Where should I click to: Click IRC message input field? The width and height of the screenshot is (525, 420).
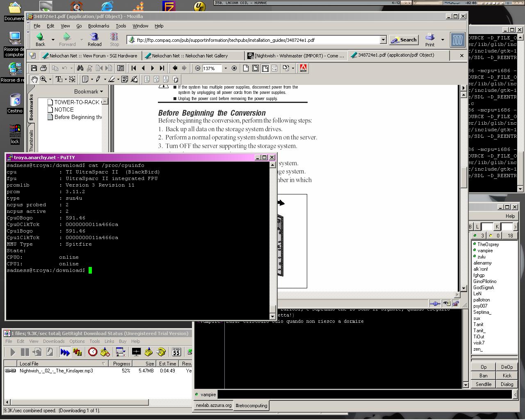(x=365, y=395)
